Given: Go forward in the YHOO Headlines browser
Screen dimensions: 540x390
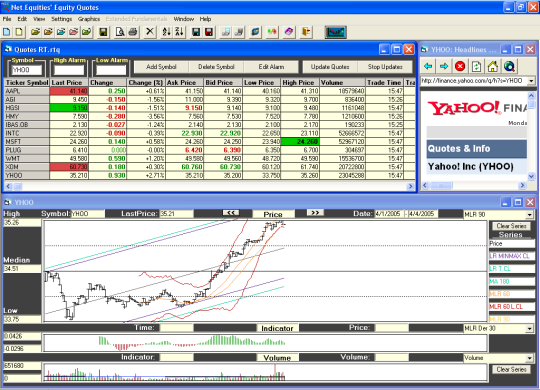Looking at the screenshot, I should point(444,66).
